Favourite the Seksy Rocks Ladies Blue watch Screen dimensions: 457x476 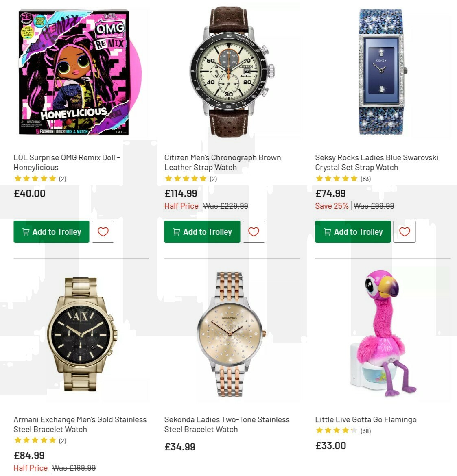[404, 231]
